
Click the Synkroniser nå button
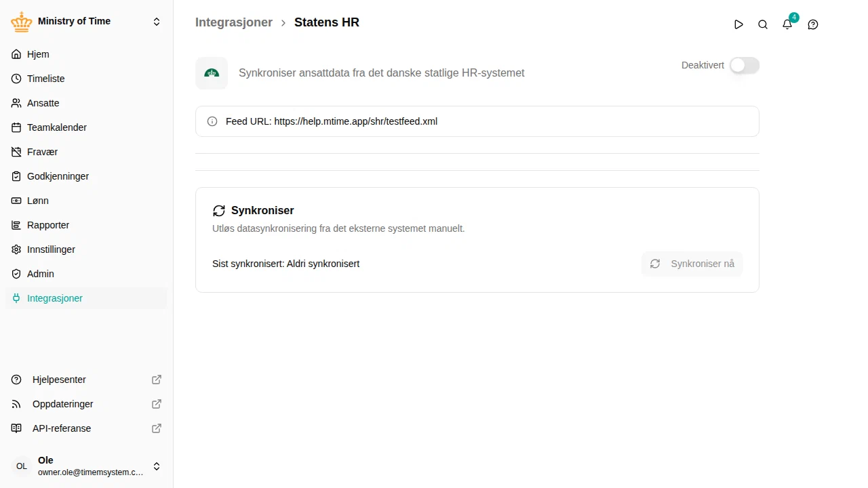pos(692,264)
